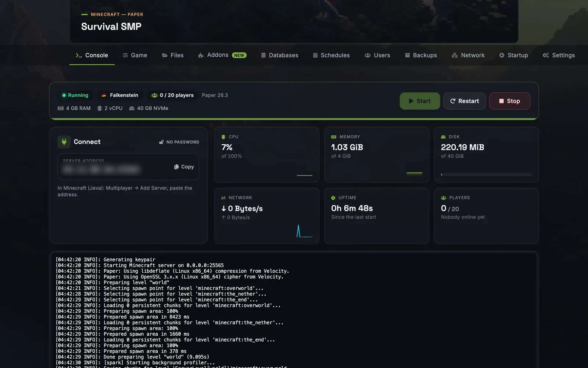Viewport: 588px width, 368px height.
Task: Click the NO PASSWORD label
Action: click(x=183, y=142)
